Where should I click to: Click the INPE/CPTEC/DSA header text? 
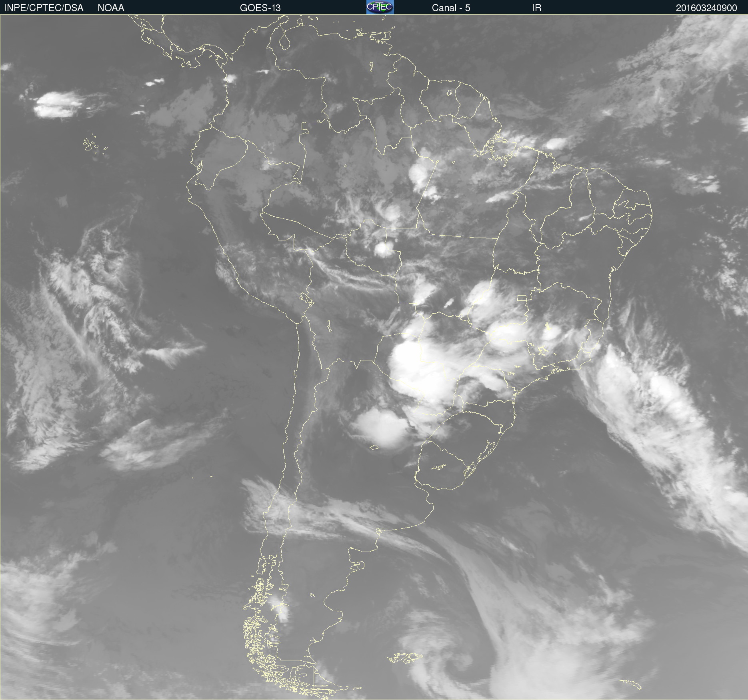(x=44, y=8)
